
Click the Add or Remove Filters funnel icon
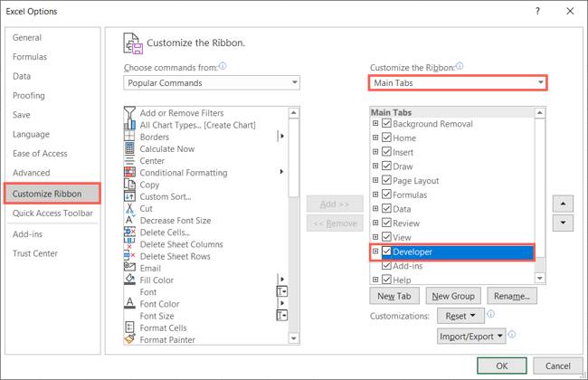[129, 112]
